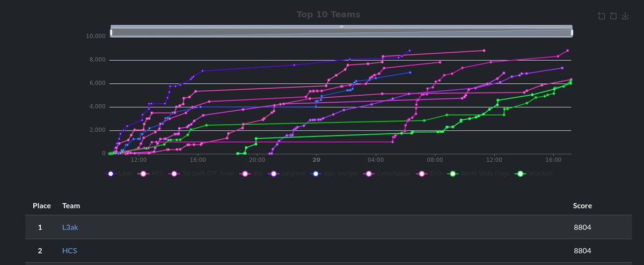This screenshot has height=265, width=644.
Task: Click the score 8804 in L3ak row
Action: tap(582, 227)
